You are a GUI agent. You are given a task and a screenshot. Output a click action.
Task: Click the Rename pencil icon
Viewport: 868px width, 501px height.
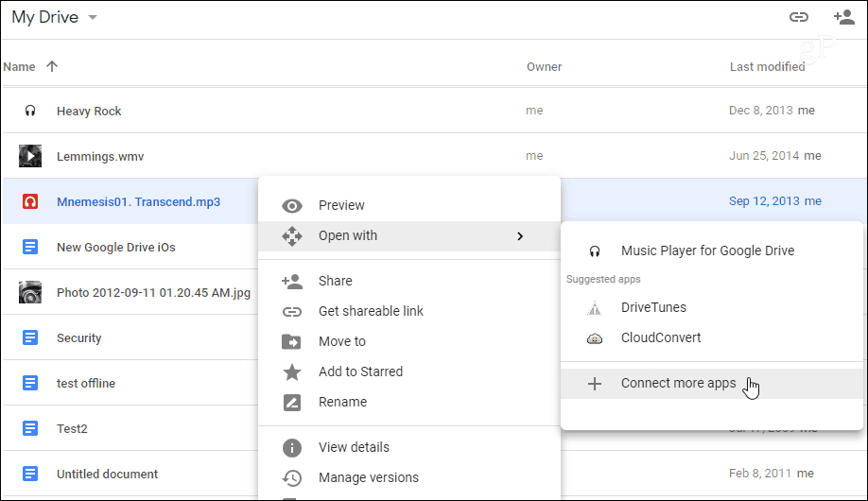(x=292, y=403)
